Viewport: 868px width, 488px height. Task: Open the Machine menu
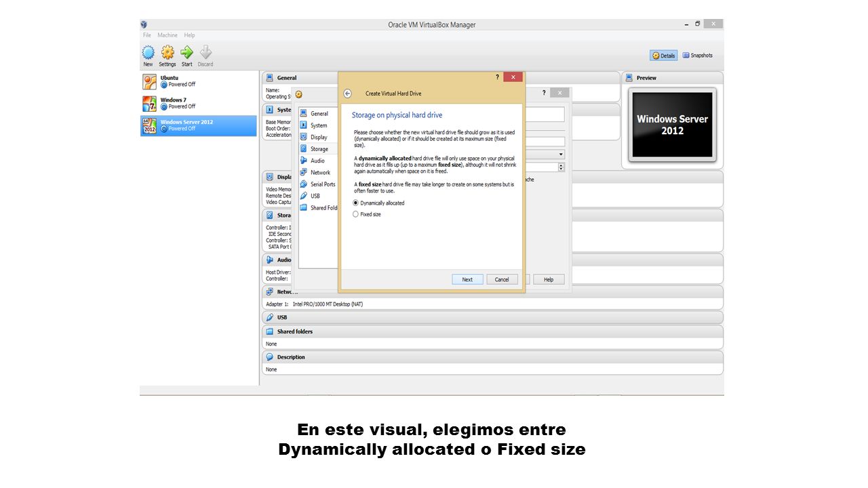pyautogui.click(x=167, y=35)
